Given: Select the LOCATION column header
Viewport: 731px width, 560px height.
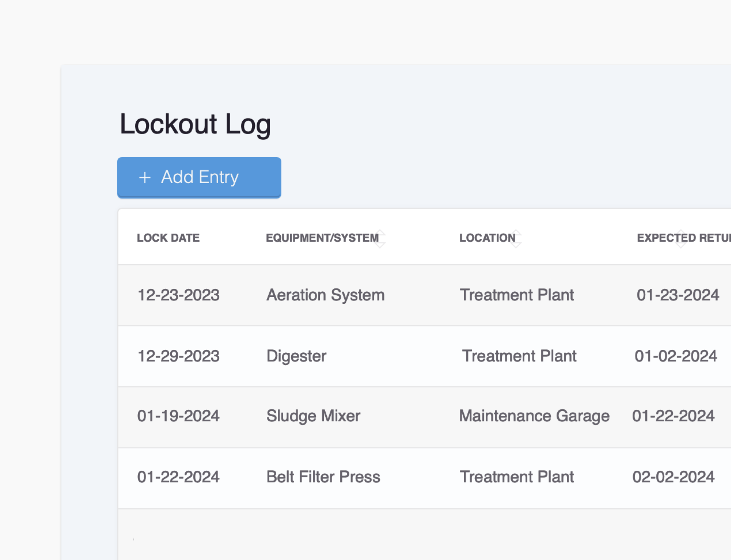Looking at the screenshot, I should [488, 238].
